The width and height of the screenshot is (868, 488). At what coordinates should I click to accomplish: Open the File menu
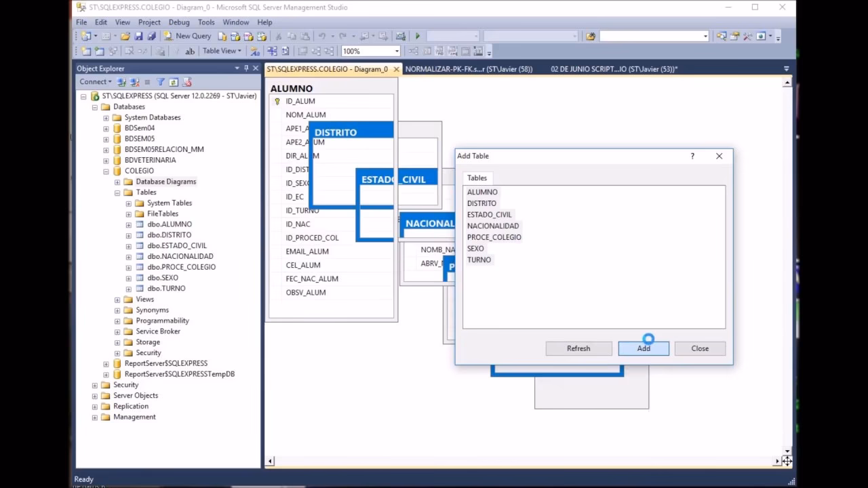81,22
